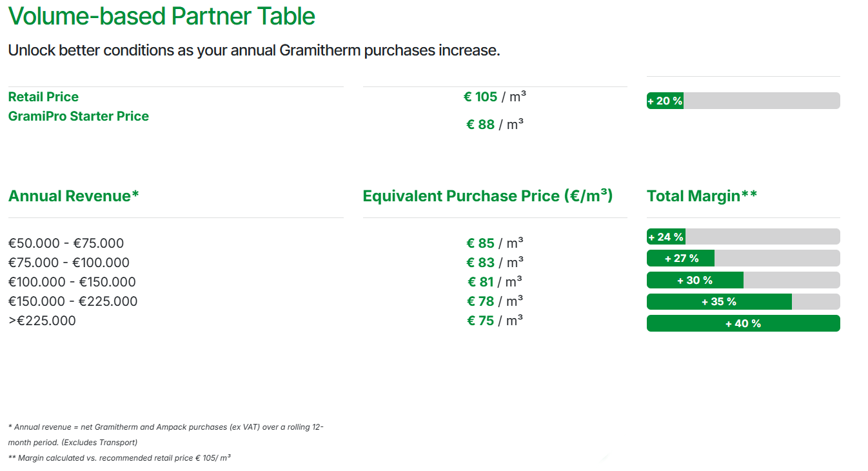Click the € 75 / m³ purchase price
Viewport: 868px width, 471px height.
(495, 321)
